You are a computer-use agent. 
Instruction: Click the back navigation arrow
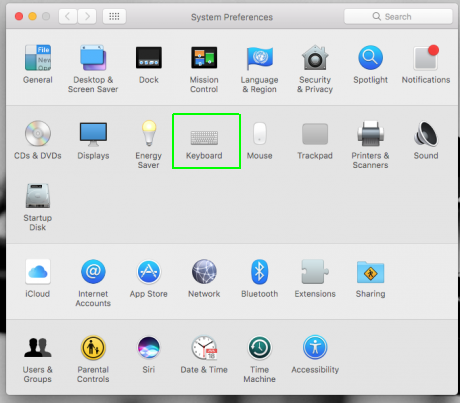68,16
